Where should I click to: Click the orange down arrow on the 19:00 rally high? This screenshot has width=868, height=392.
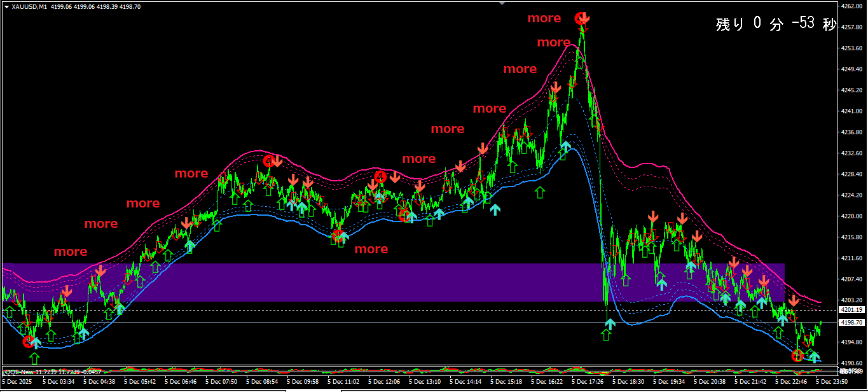tap(653, 218)
